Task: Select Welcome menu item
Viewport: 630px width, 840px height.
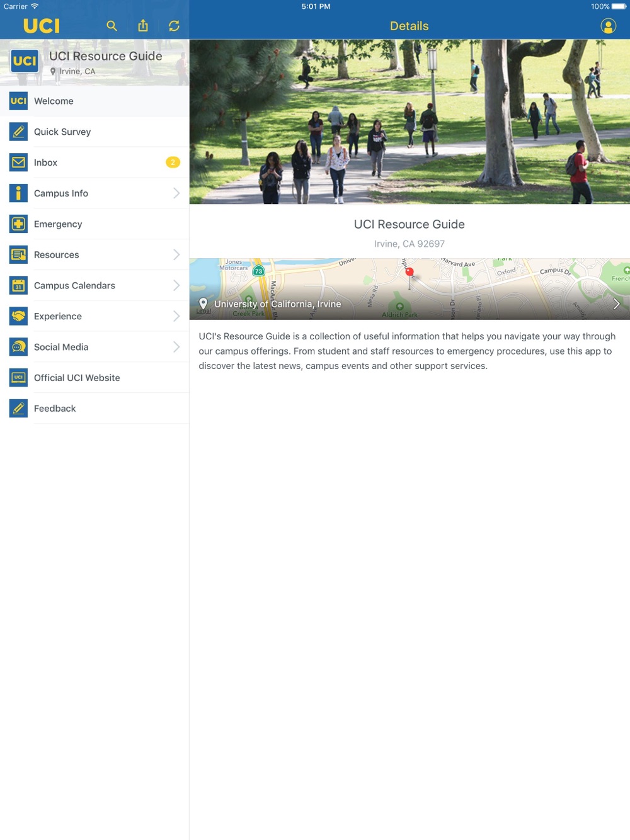Action: point(94,101)
